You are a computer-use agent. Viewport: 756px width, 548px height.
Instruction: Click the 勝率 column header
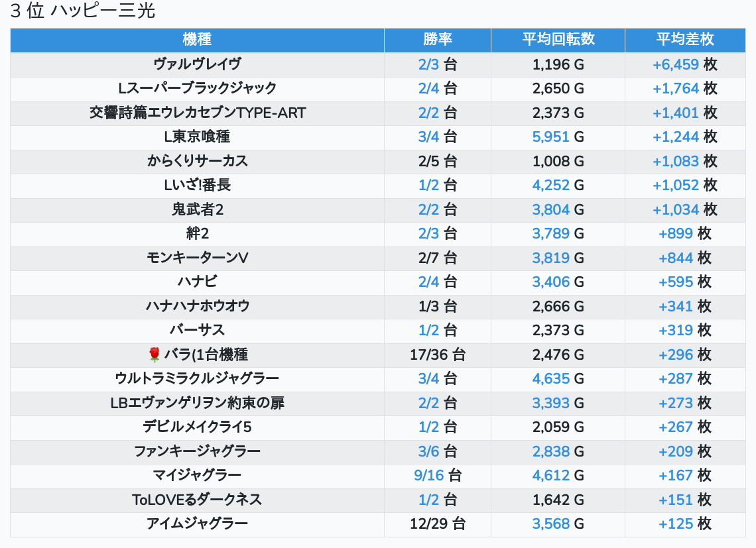pos(438,40)
